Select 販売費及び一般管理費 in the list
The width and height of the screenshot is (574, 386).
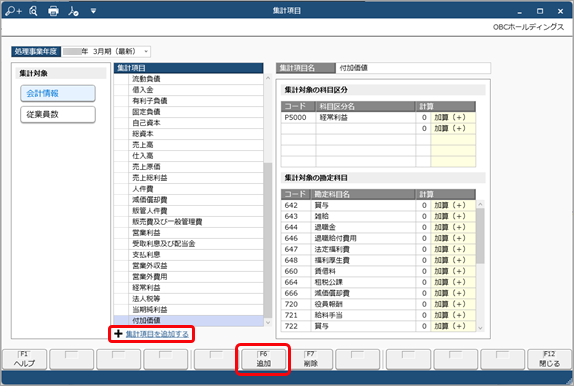tap(189, 222)
